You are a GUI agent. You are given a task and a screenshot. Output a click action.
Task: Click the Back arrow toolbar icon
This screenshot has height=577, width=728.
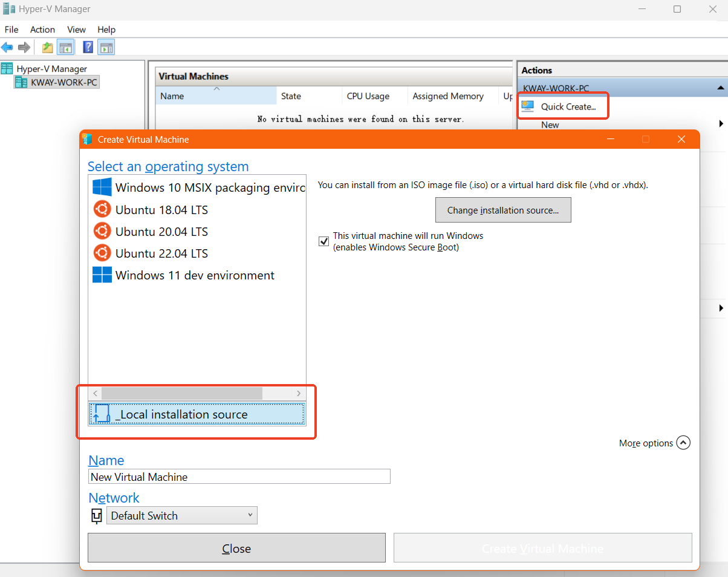7,47
